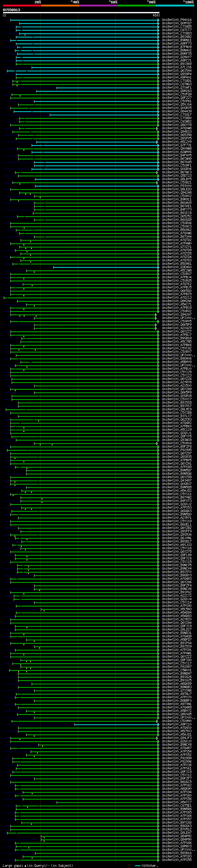Click UniRef100_Q8GYY8 label
197x868 pixels.
[176, 125]
